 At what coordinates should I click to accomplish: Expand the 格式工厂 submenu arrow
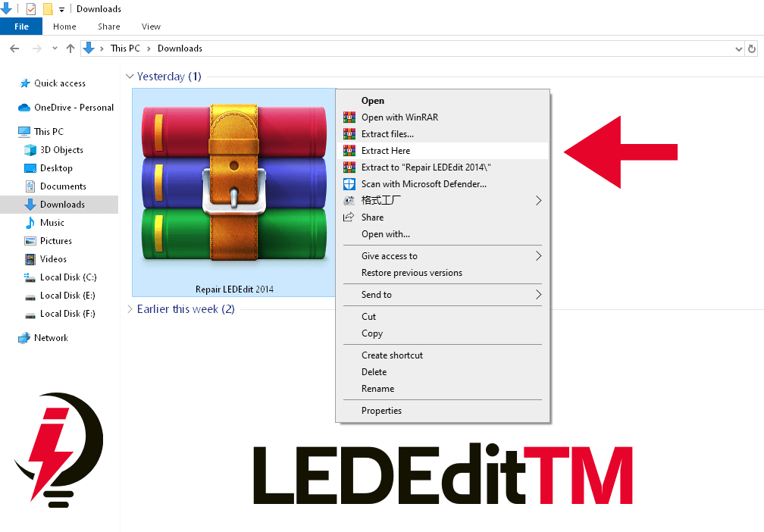coord(538,200)
